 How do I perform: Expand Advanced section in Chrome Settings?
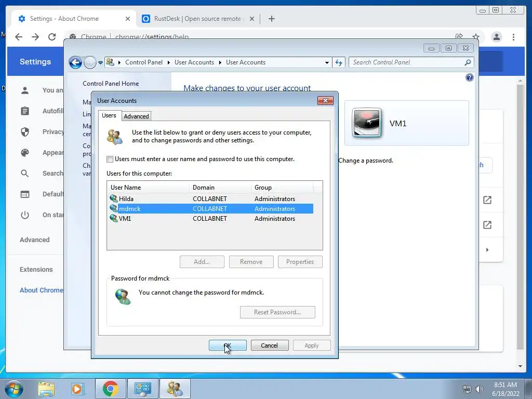coord(35,240)
